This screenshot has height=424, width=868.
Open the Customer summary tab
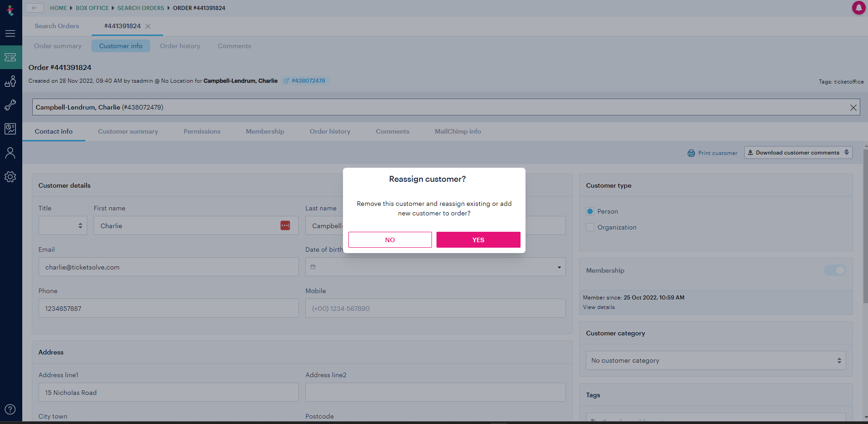coord(128,131)
